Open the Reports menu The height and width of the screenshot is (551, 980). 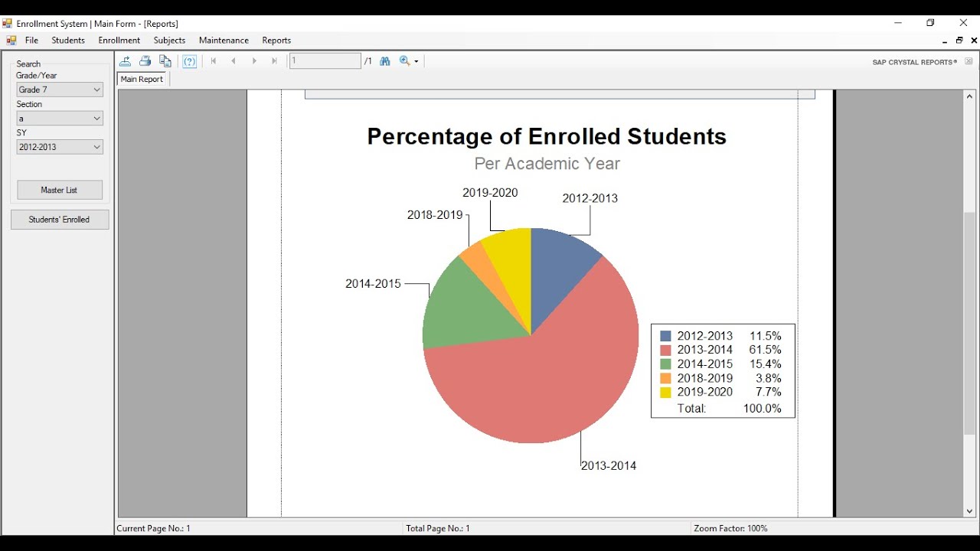276,41
